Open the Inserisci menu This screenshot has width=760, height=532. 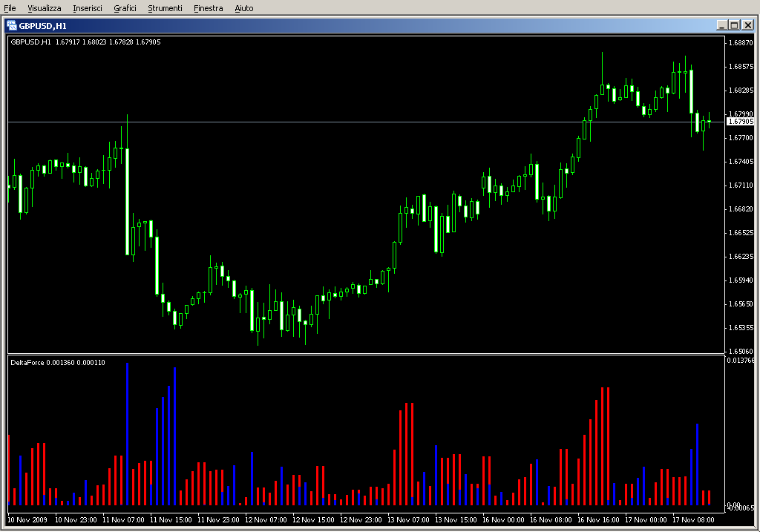(x=88, y=8)
